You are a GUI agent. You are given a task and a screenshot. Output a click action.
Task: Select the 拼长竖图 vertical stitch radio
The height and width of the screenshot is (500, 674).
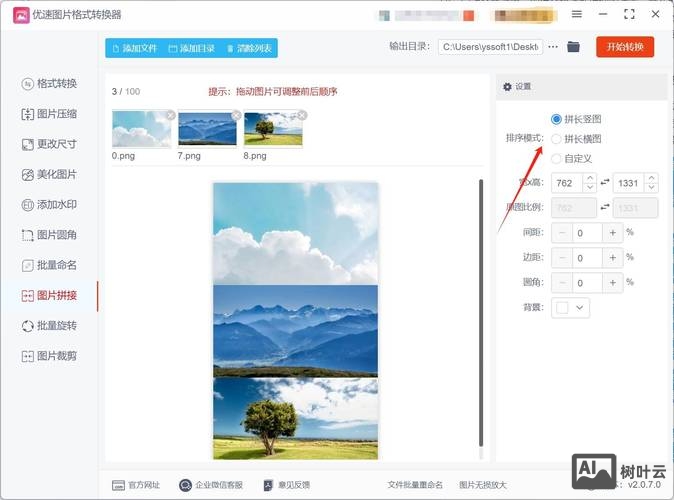[x=556, y=119]
